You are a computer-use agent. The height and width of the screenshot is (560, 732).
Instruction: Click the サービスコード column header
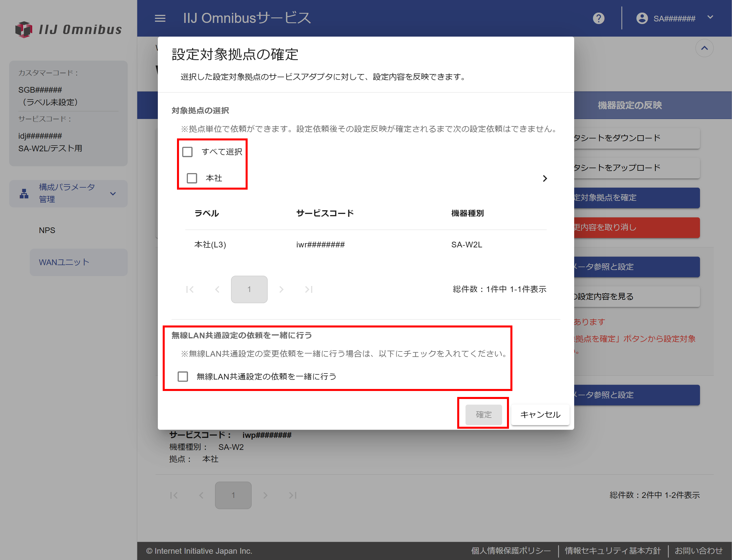pyautogui.click(x=325, y=213)
